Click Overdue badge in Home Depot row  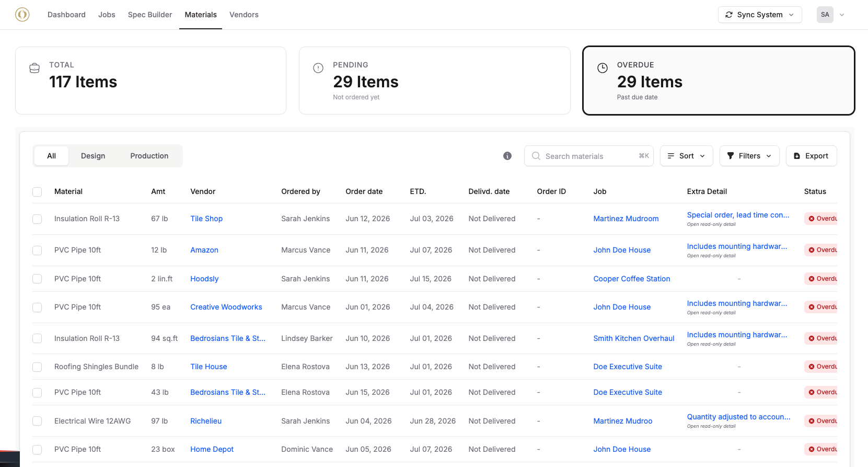click(821, 449)
